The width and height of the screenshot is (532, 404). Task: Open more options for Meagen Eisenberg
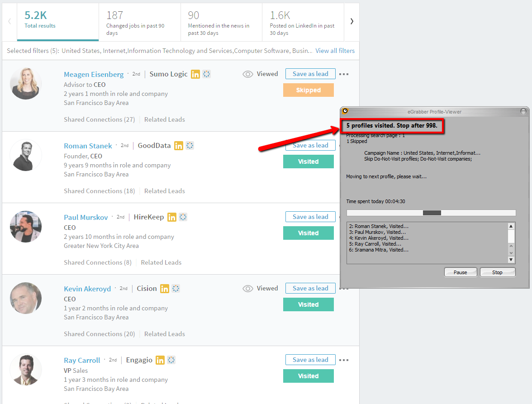(344, 74)
